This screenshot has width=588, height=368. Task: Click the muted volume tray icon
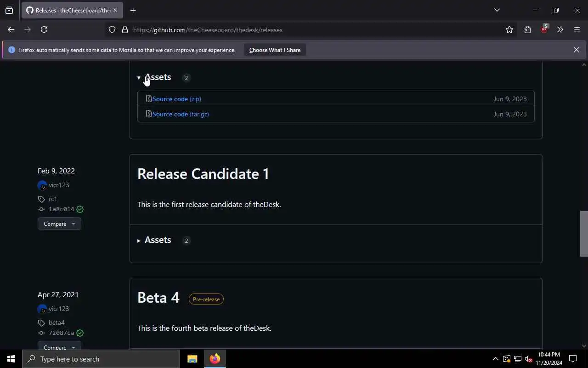pos(528,359)
